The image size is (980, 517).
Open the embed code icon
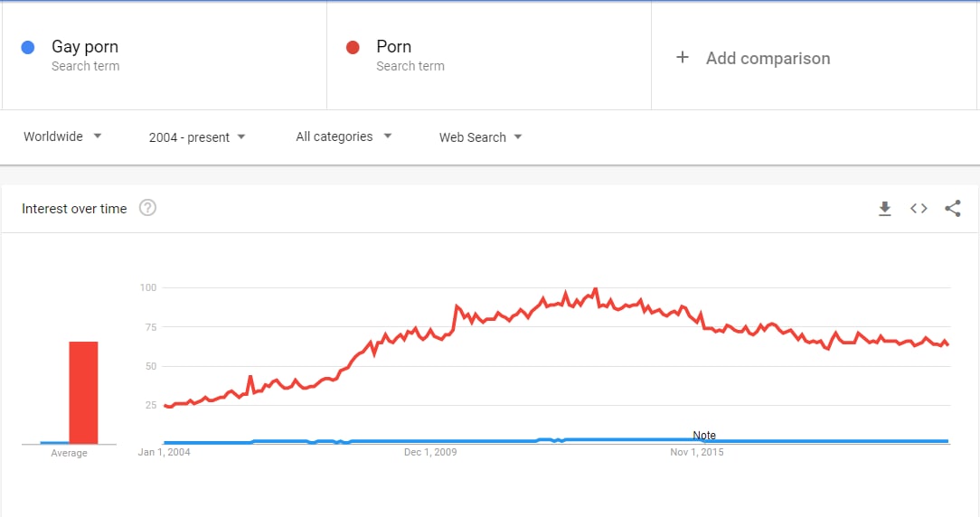(x=919, y=208)
